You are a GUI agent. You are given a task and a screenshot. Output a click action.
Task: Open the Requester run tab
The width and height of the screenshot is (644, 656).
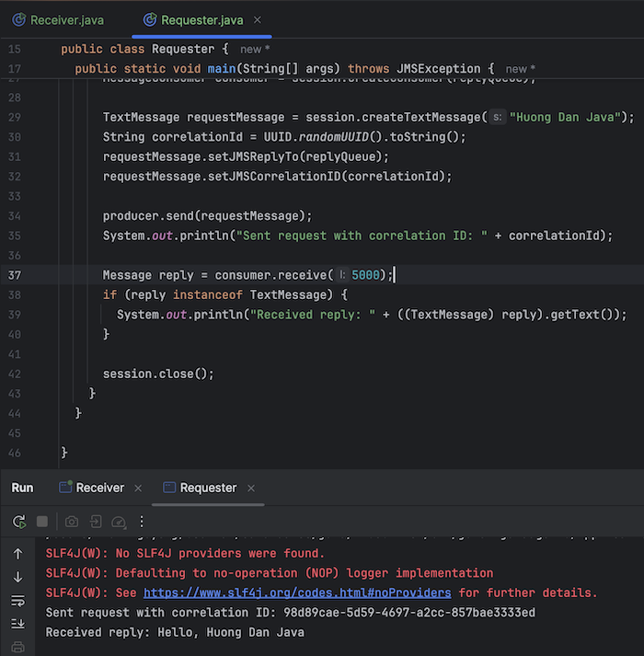(208, 488)
